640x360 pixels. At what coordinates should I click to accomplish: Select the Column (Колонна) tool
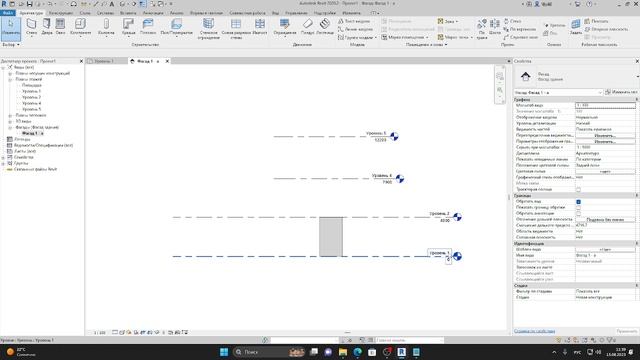tap(106, 27)
